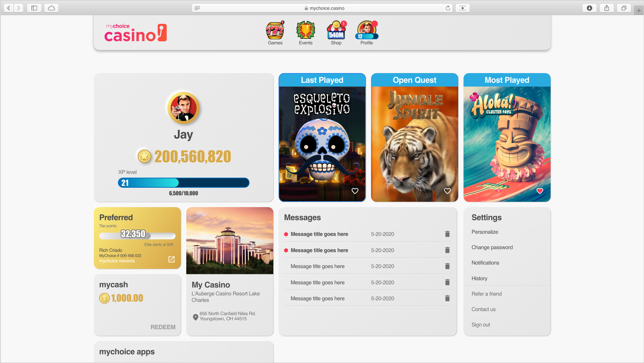Select Refer a friend
The height and width of the screenshot is (363, 644).
(487, 294)
